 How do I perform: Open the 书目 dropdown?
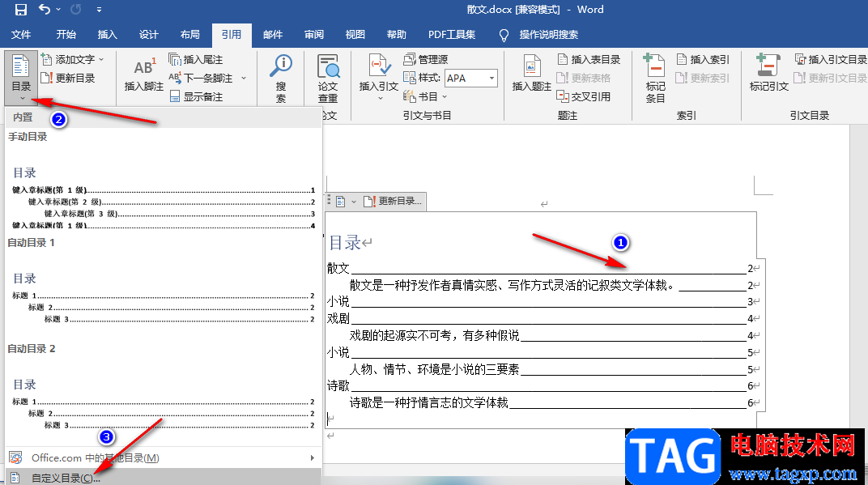click(x=425, y=96)
